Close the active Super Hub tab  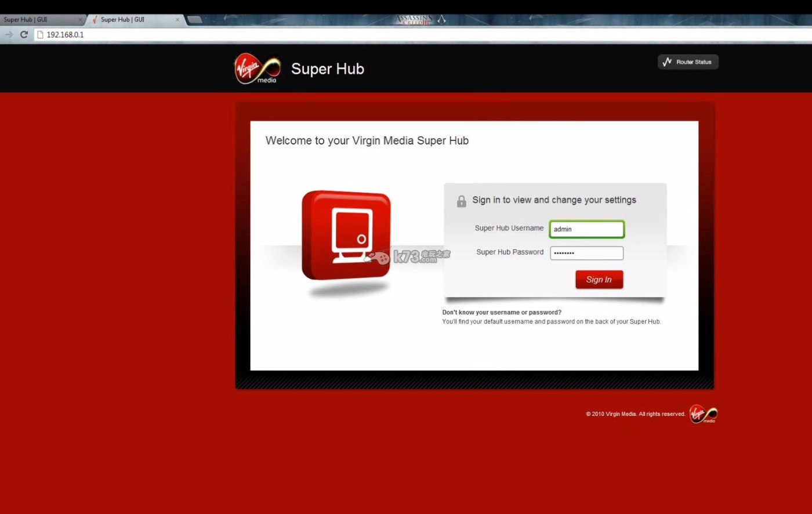pyautogui.click(x=177, y=20)
